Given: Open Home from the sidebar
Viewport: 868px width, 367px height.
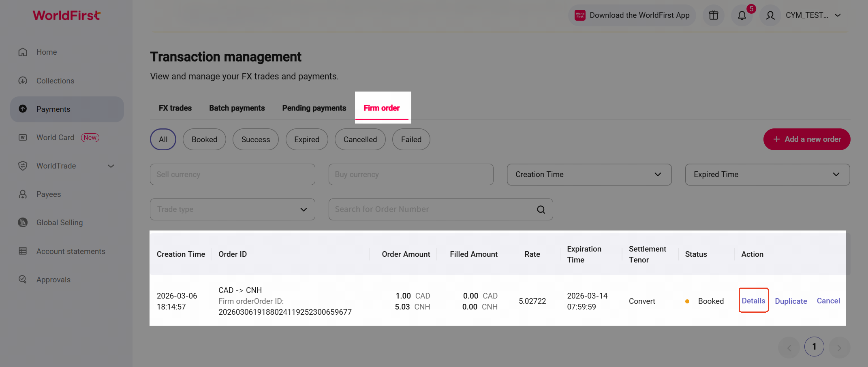Looking at the screenshot, I should point(46,52).
